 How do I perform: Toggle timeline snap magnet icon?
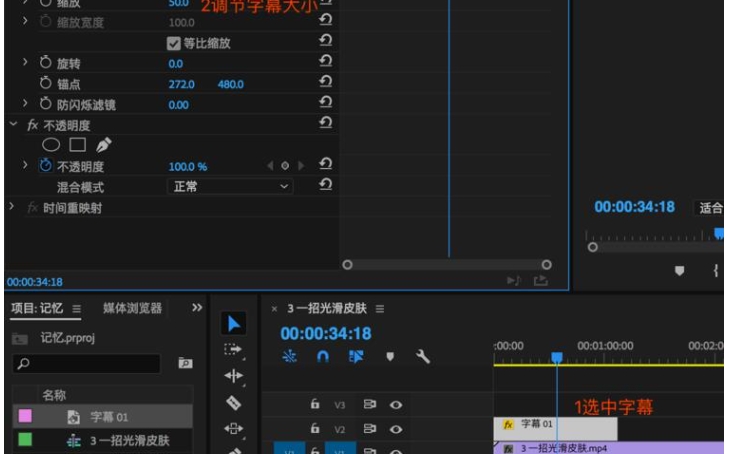coord(322,356)
